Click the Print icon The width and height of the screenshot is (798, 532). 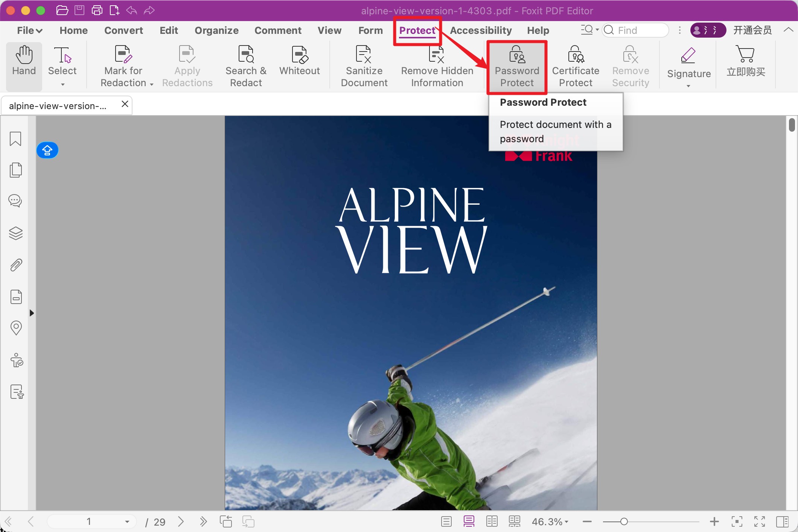[x=97, y=10]
